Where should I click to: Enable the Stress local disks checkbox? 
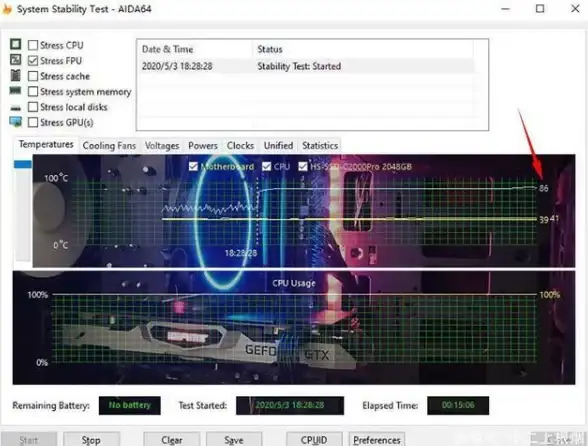[x=33, y=107]
